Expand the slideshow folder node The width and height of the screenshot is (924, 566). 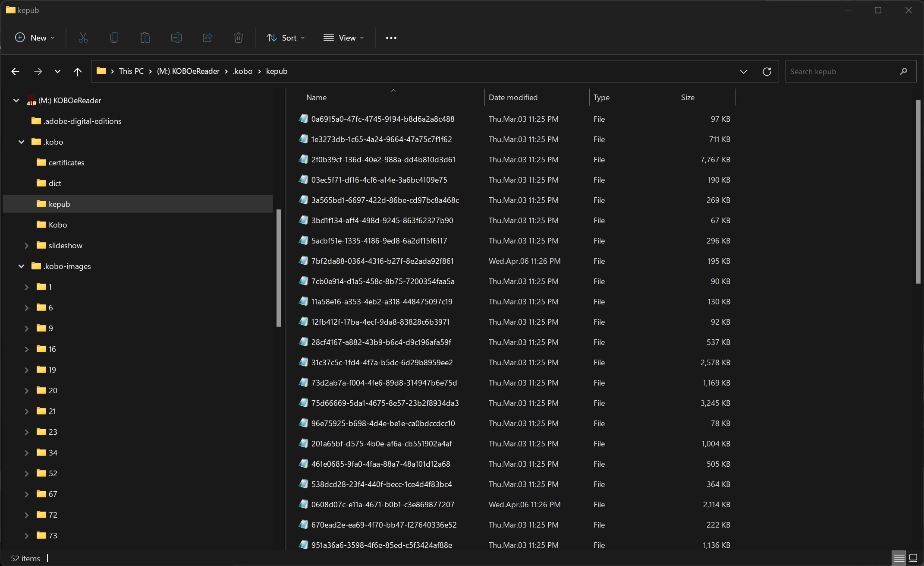coord(26,246)
